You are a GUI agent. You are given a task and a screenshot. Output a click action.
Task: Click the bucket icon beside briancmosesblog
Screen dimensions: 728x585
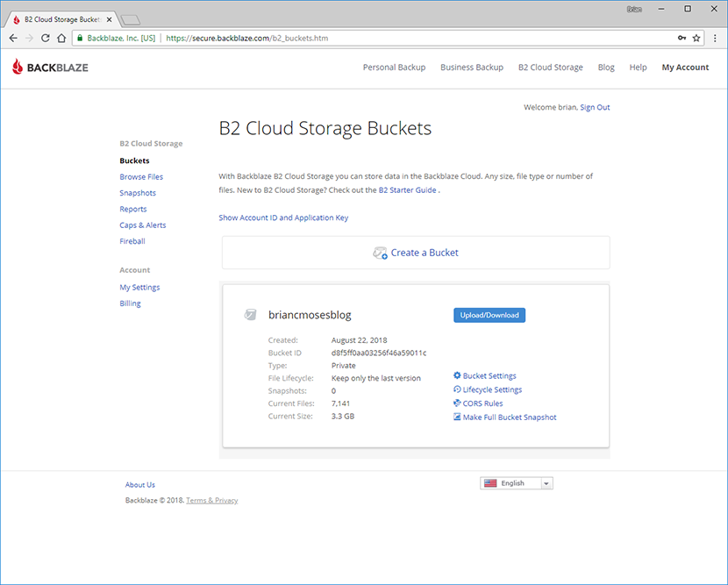pyautogui.click(x=251, y=315)
